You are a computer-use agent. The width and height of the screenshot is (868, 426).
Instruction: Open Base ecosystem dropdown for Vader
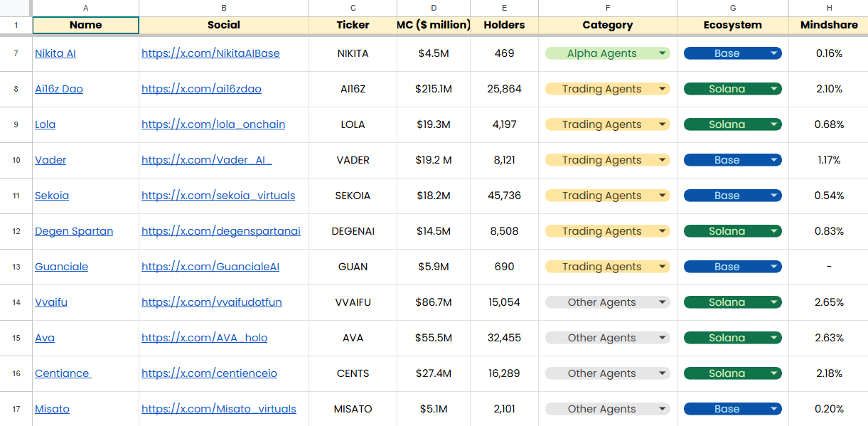(773, 160)
